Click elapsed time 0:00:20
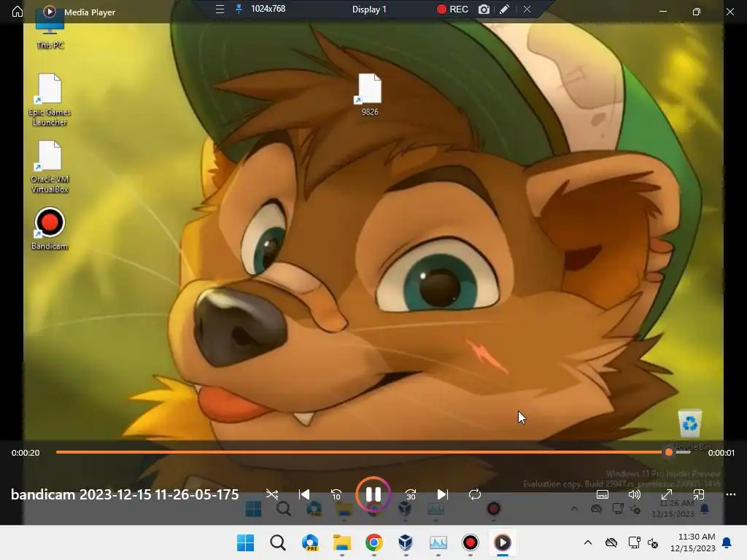The image size is (747, 560). point(26,453)
